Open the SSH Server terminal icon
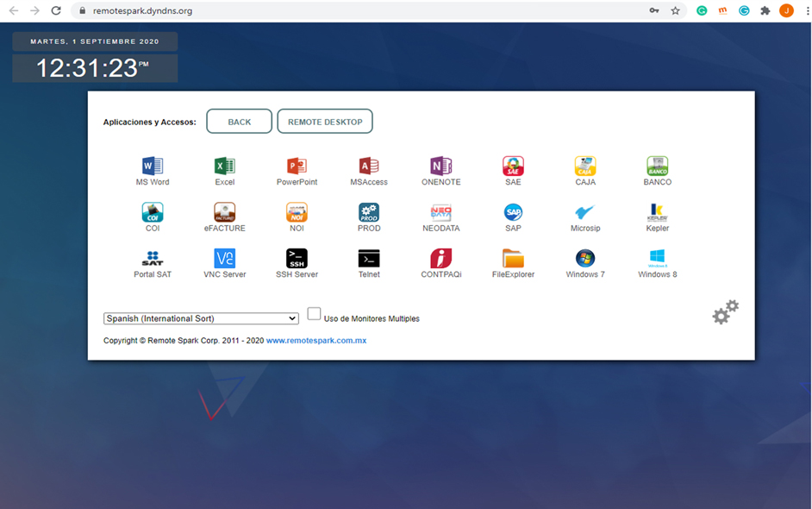Screen dimensions: 812x509 (297, 259)
